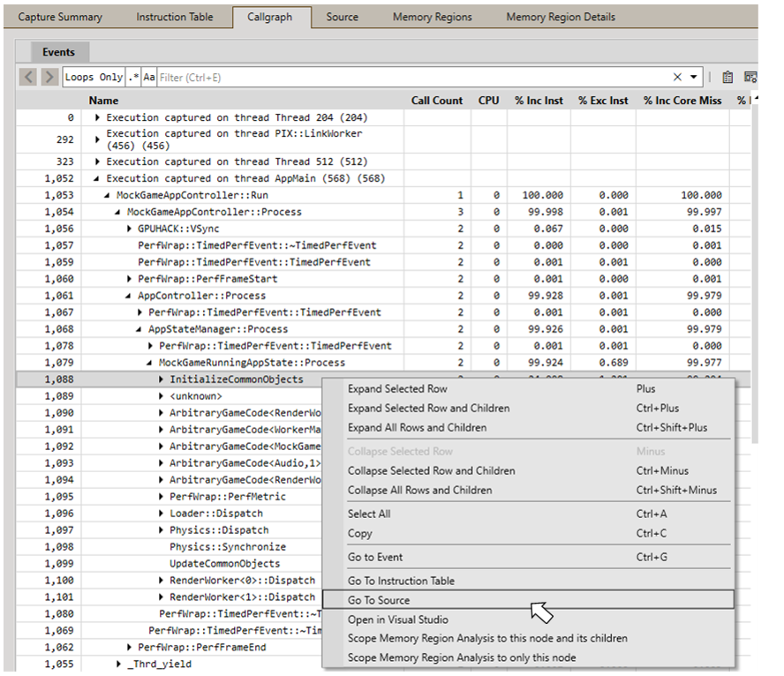Open the Memory Regions tab
Image resolution: width=784 pixels, height=676 pixels.
tap(433, 17)
